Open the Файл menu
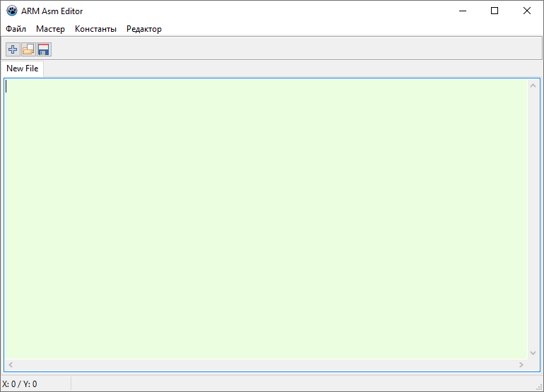 tap(16, 29)
